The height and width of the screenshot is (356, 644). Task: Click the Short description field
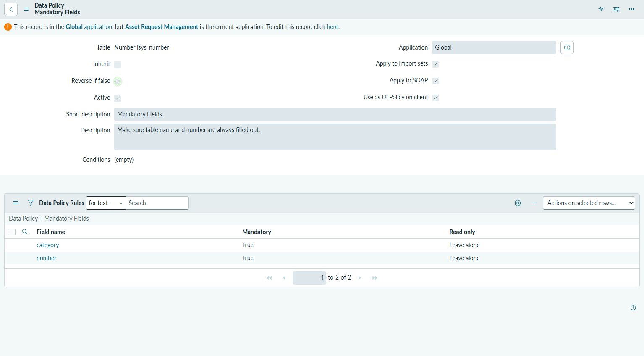[x=335, y=114]
